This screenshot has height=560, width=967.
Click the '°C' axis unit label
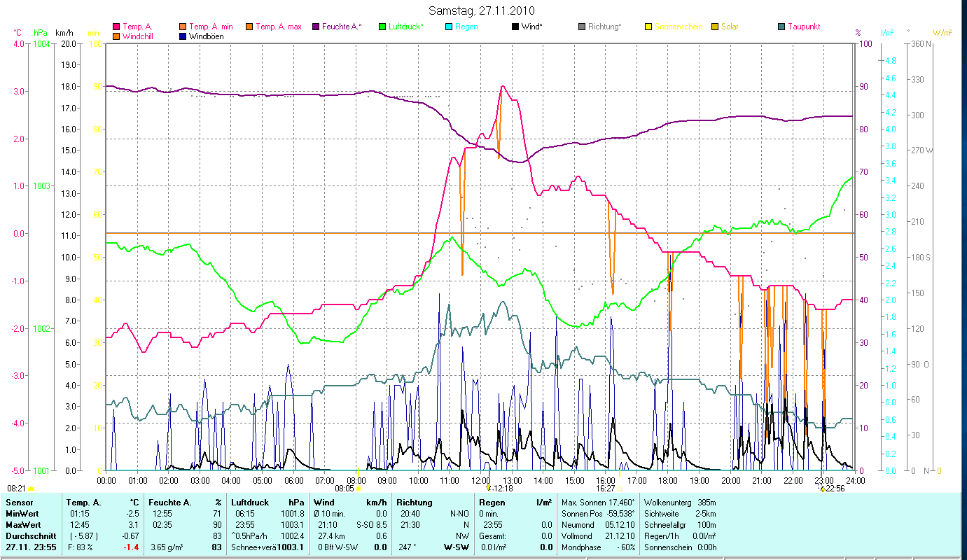tap(18, 33)
